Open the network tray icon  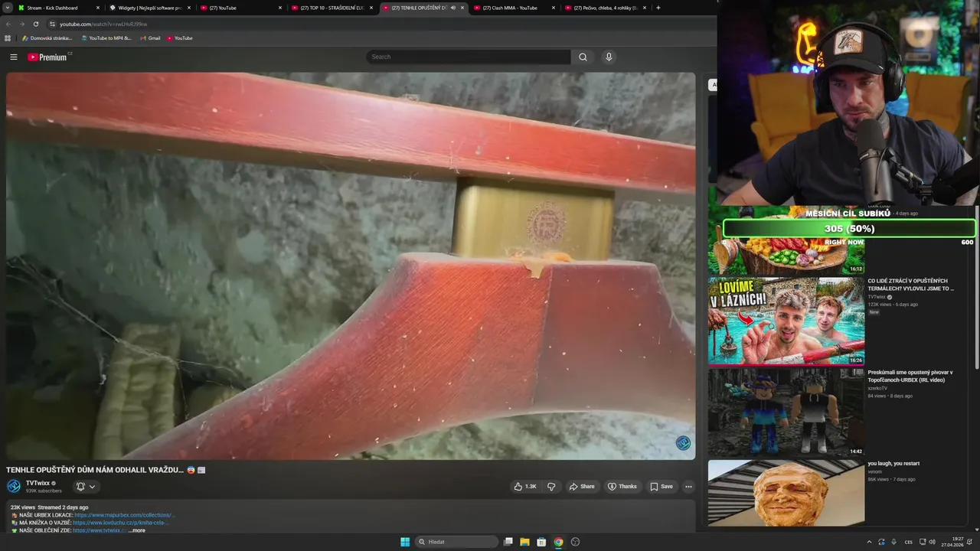pos(923,542)
